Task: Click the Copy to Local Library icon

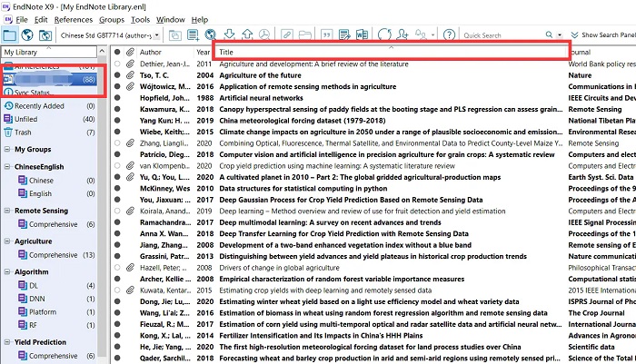Action: pos(174,35)
